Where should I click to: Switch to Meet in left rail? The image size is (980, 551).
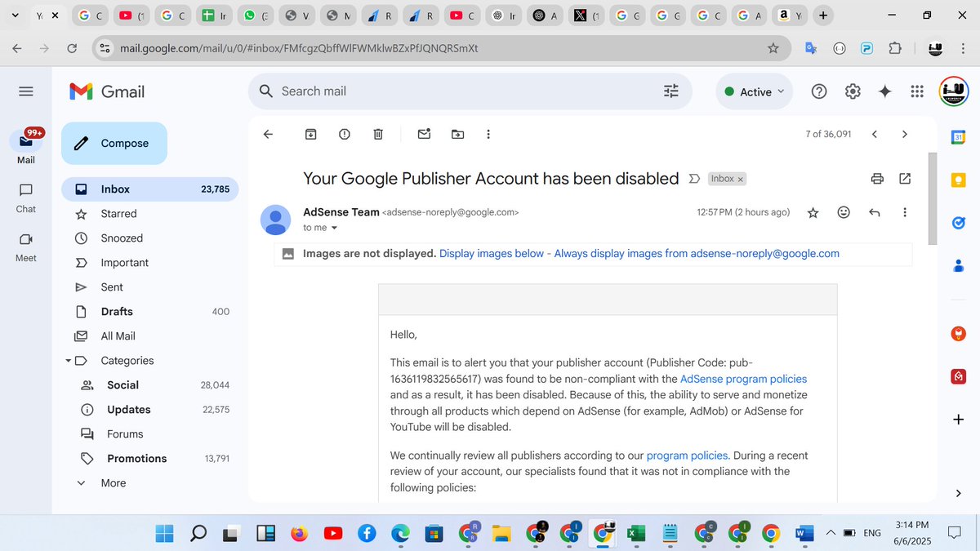[x=26, y=247]
